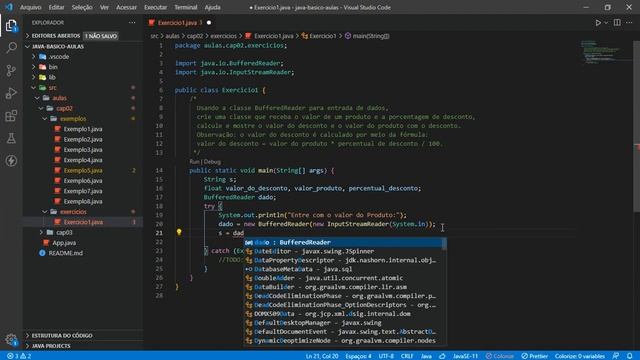
Task: Click the VS Code logo icon in the title bar
Action: click(9, 7)
